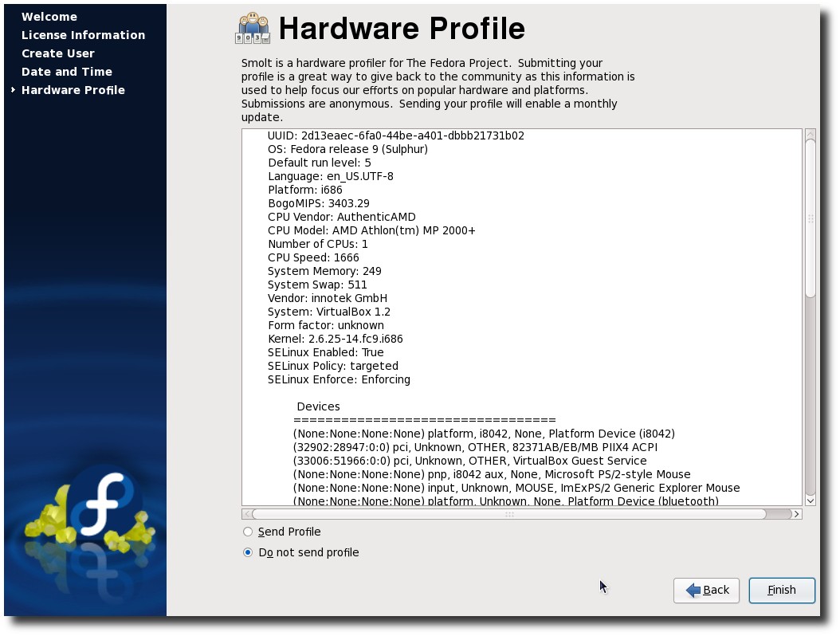Click 'SELinux Enabled: True' line
Image resolution: width=840 pixels, height=636 pixels.
pos(326,352)
